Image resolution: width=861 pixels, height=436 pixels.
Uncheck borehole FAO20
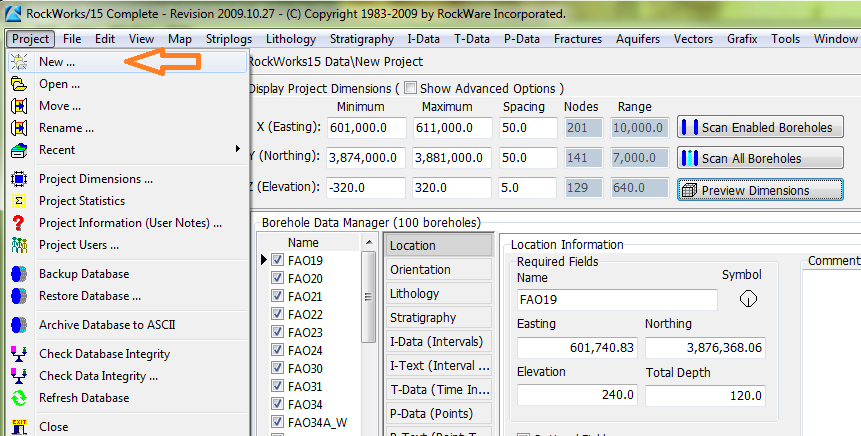click(277, 278)
